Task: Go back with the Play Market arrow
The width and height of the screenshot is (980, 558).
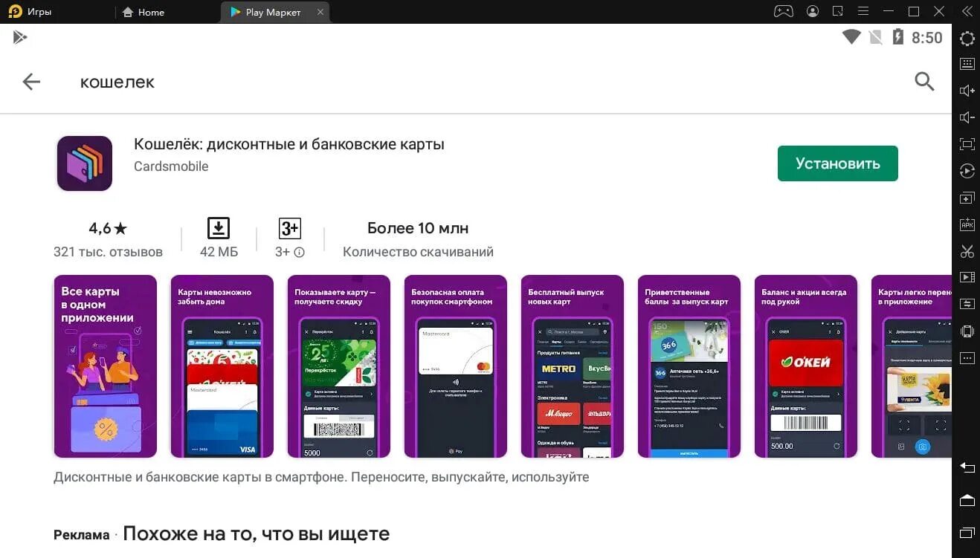Action: tap(31, 82)
